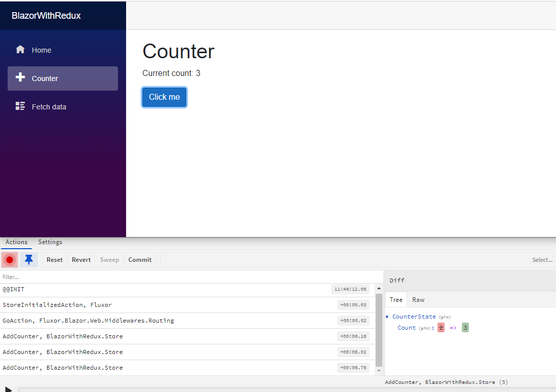Switch to the Settings tab

point(50,242)
